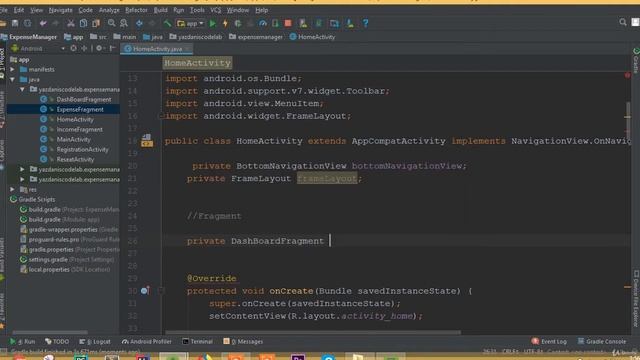
Task: Open MainActivity in project tree
Action: [73, 139]
